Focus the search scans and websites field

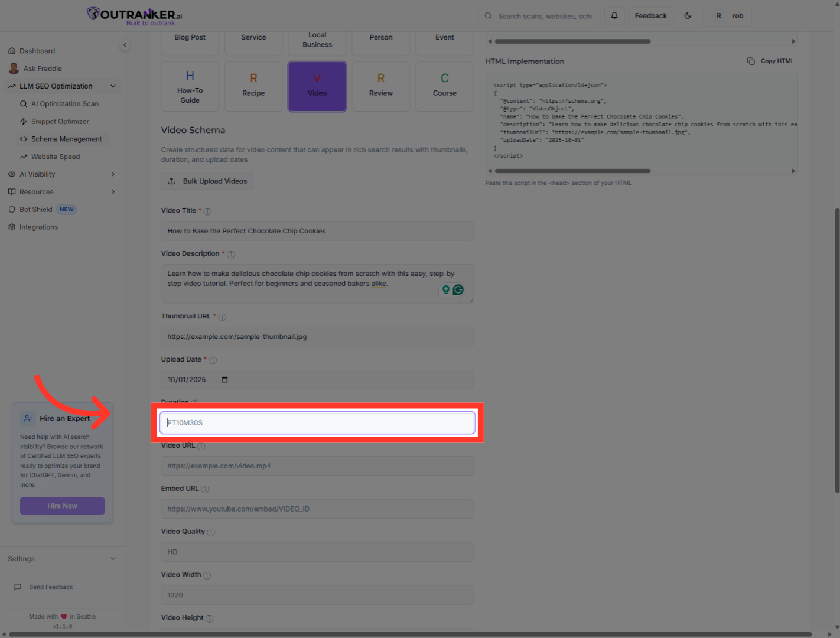tap(539, 16)
